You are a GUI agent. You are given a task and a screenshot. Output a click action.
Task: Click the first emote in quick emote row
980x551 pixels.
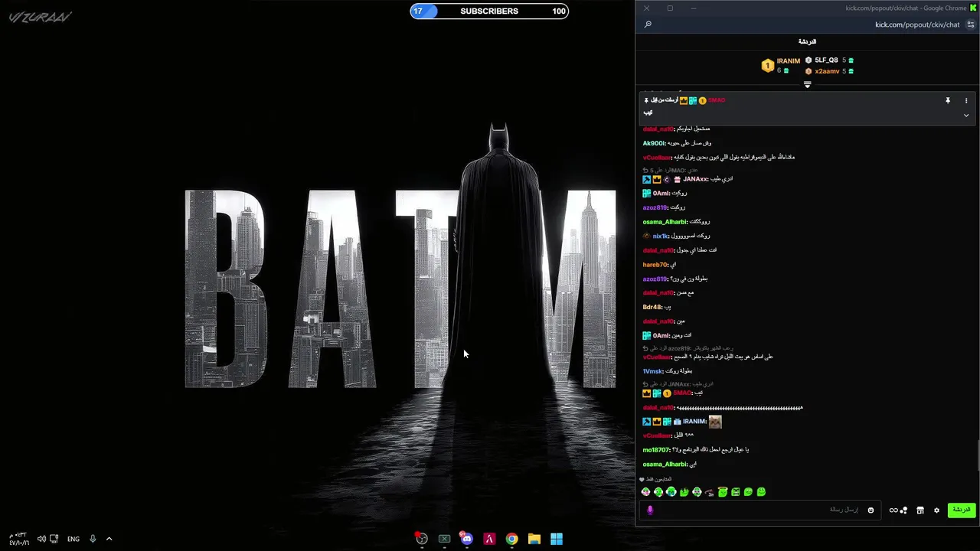click(x=645, y=492)
